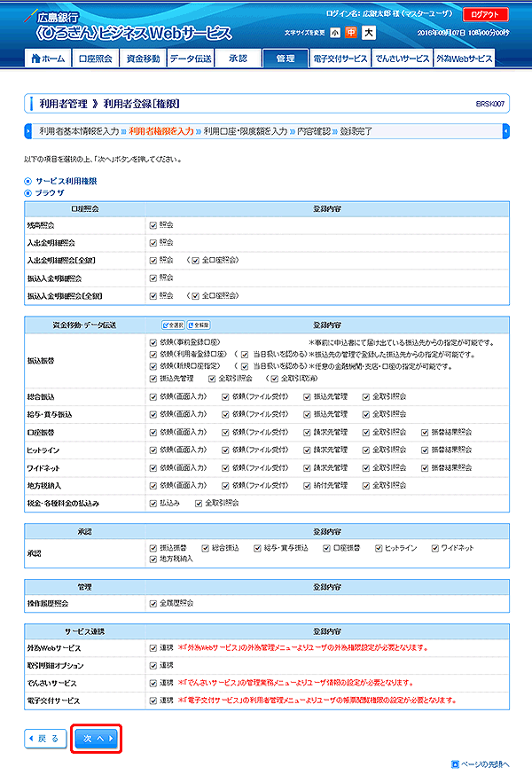Toggle 承認 総合振込 checkbox
The image size is (532, 775).
[205, 548]
